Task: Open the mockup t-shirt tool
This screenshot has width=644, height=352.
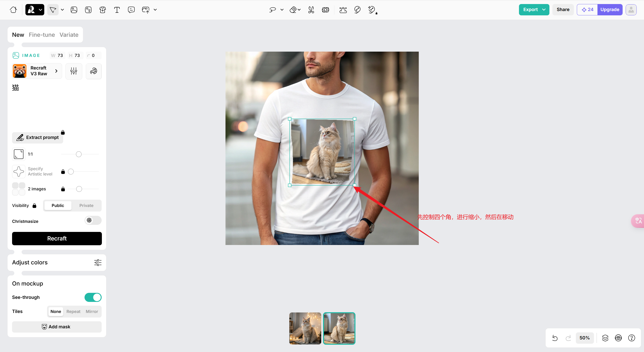Action: 102,10
